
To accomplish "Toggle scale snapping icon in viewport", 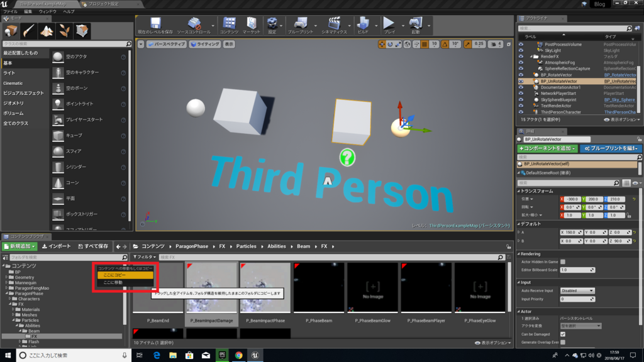I will coord(468,45).
